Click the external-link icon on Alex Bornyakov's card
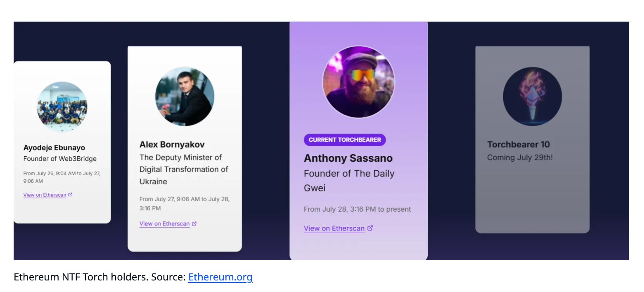 coord(194,224)
